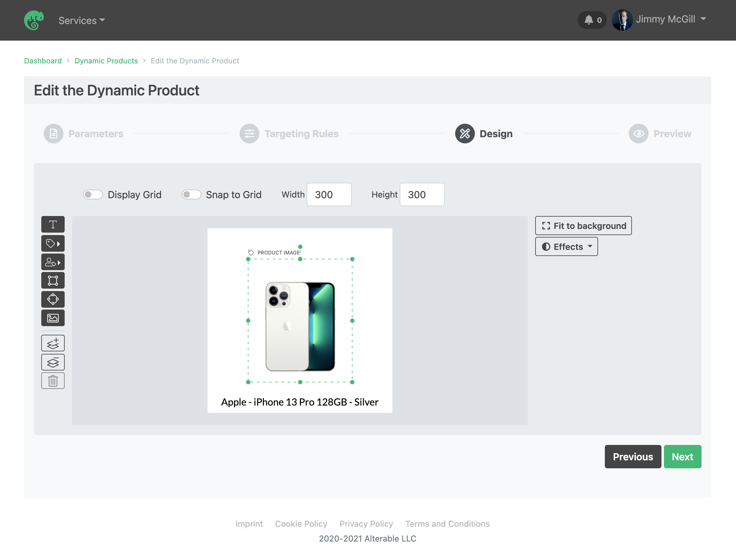The image size is (736, 560).
Task: Click the top-left resize handle
Action: click(x=248, y=259)
